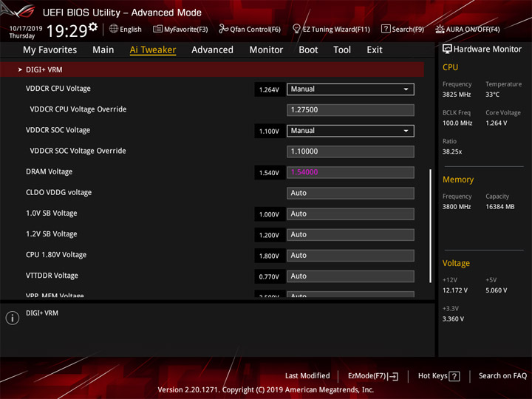Screen dimensions: 532x399
Task: Select the VDDCR SOC Voltage label
Action: pos(58,130)
